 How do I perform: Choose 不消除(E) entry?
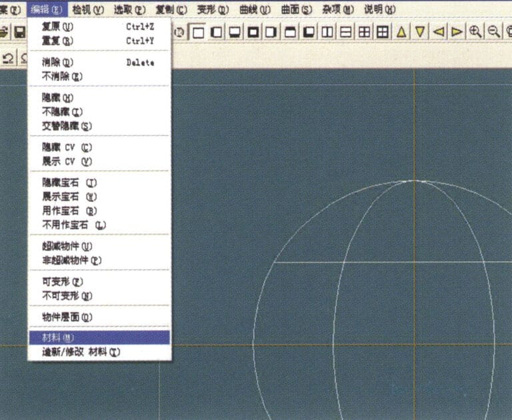(x=99, y=77)
